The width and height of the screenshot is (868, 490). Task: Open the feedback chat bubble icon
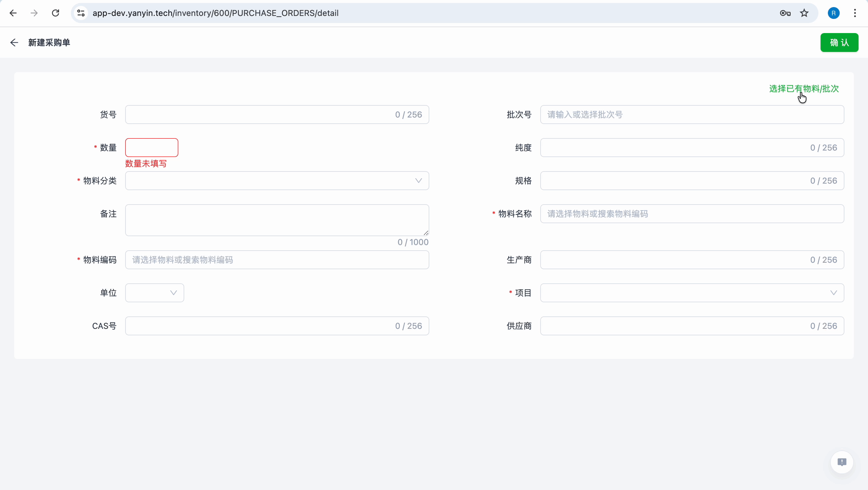click(842, 462)
